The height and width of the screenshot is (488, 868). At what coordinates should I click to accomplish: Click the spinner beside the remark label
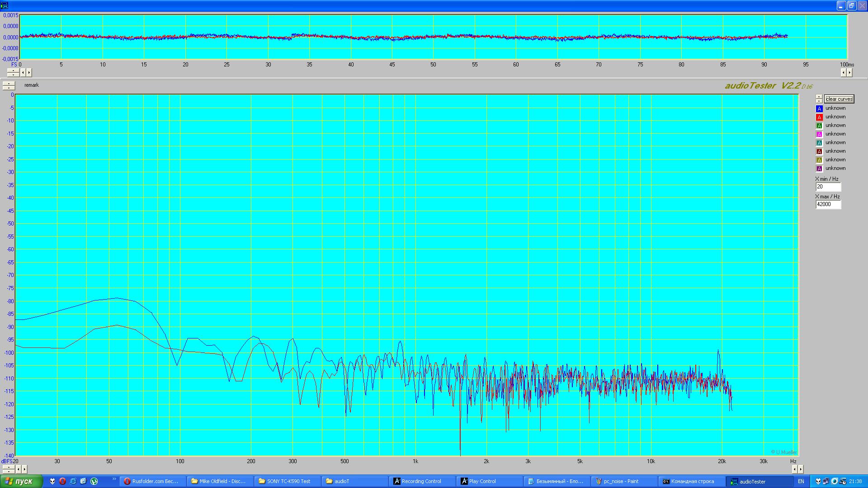point(9,85)
